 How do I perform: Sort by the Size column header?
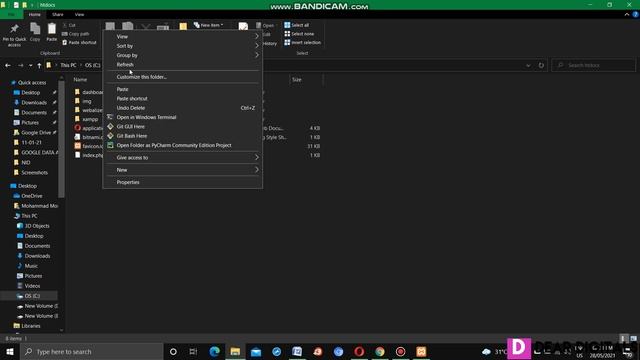click(x=297, y=80)
